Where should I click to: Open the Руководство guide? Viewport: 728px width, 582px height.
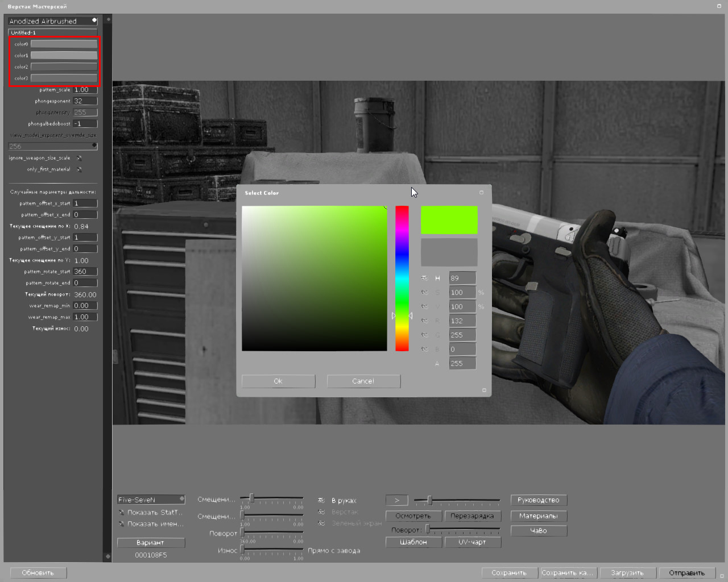[539, 500]
